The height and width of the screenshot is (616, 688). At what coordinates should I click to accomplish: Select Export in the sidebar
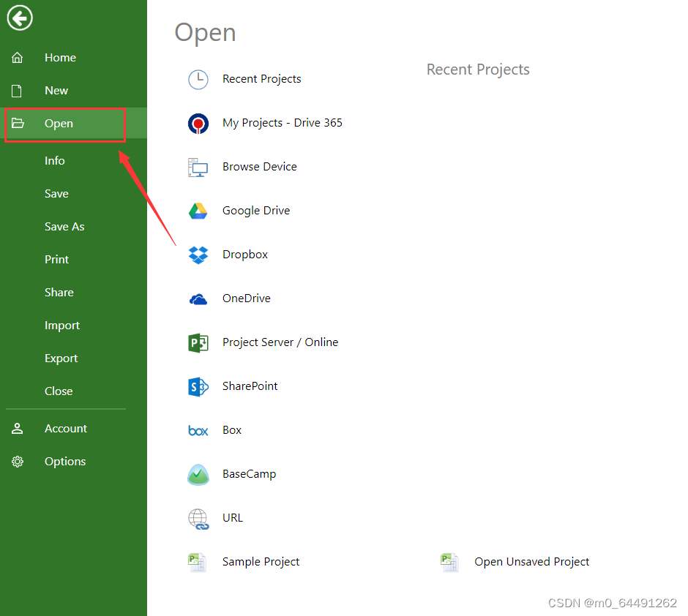pos(61,358)
